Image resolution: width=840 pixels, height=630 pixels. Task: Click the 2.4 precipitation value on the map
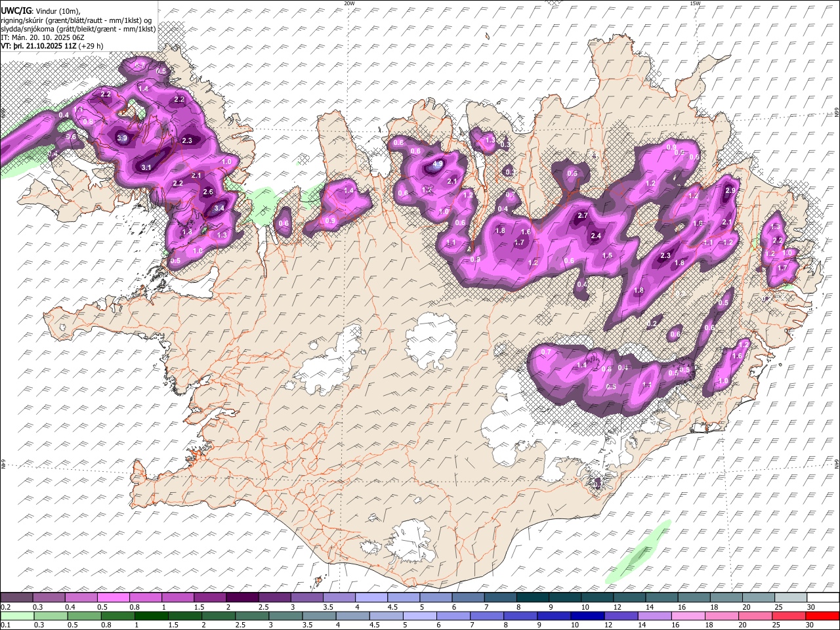click(596, 236)
